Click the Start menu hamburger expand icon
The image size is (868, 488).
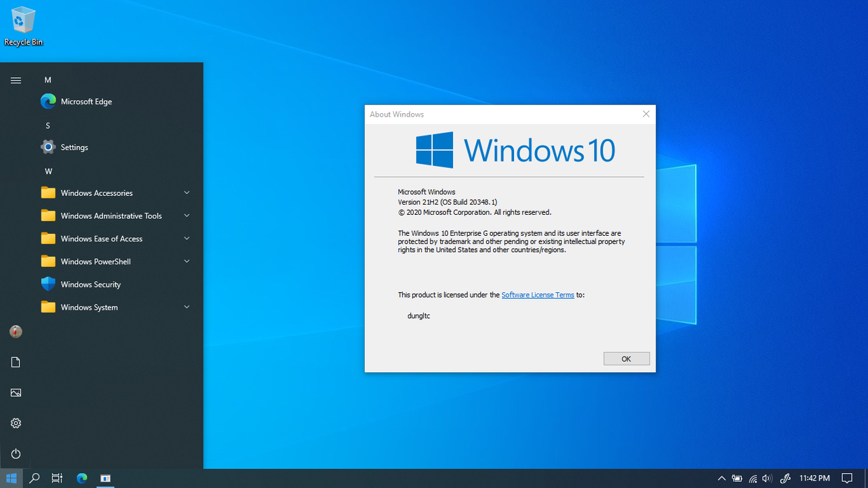[x=16, y=80]
